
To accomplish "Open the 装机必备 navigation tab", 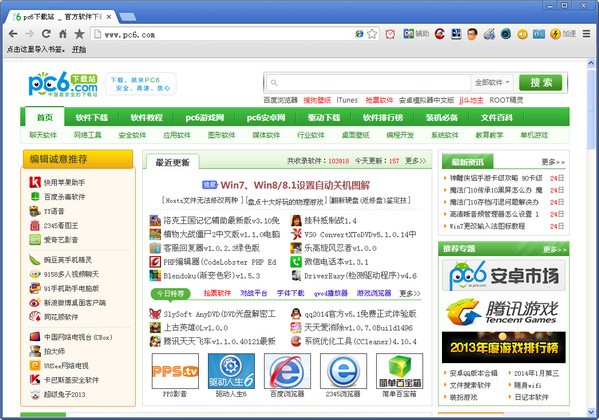I will 442,117.
